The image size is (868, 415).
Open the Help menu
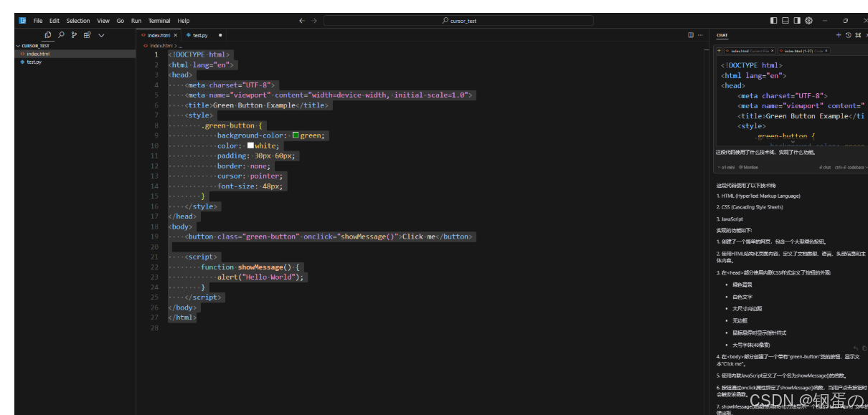pos(184,21)
